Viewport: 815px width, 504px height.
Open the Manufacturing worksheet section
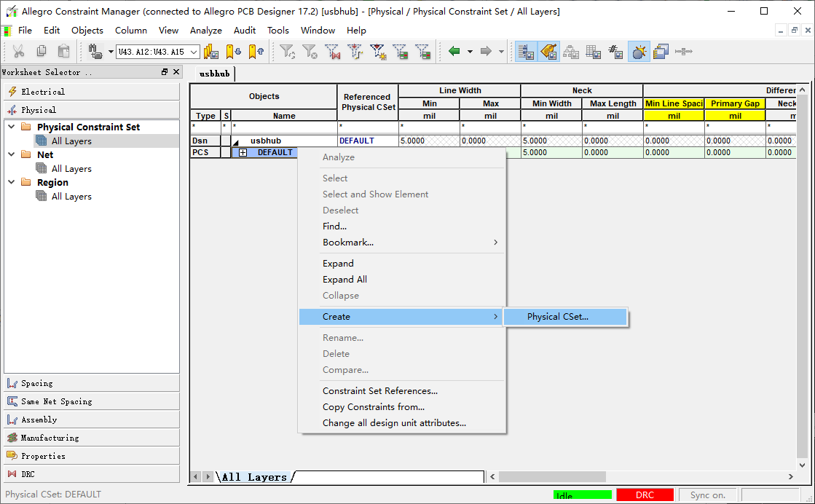coord(92,438)
